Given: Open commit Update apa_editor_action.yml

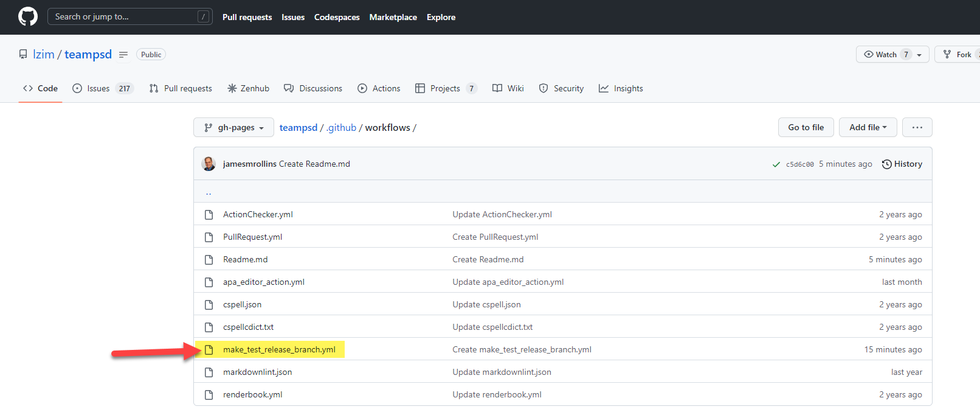Looking at the screenshot, I should click(508, 282).
